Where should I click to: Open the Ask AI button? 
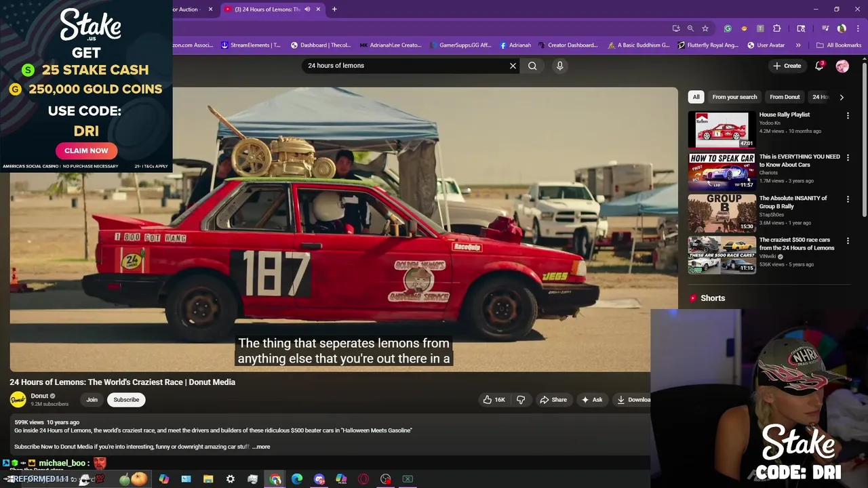592,400
